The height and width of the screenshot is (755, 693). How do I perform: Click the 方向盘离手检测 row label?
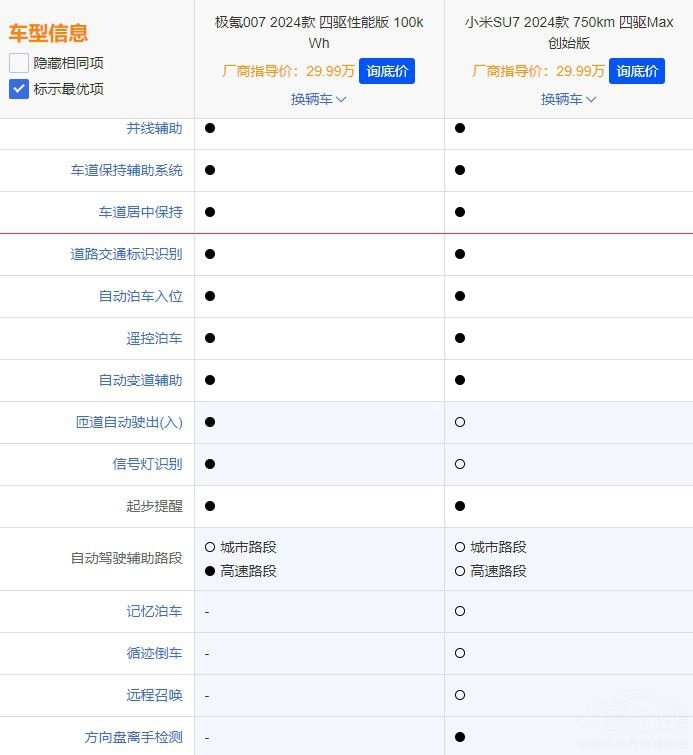(133, 737)
